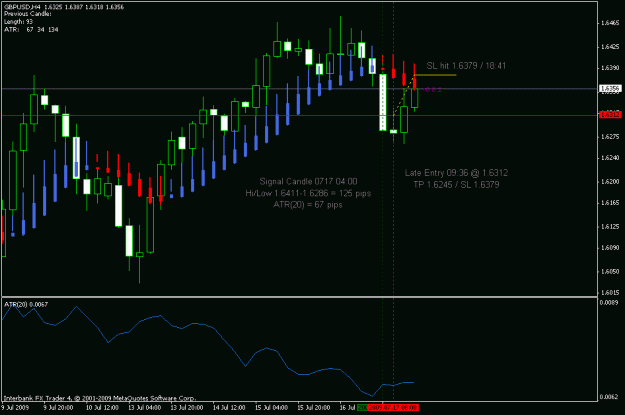Click the 1.6090 price scale label
625x415 pixels.
tap(610, 248)
